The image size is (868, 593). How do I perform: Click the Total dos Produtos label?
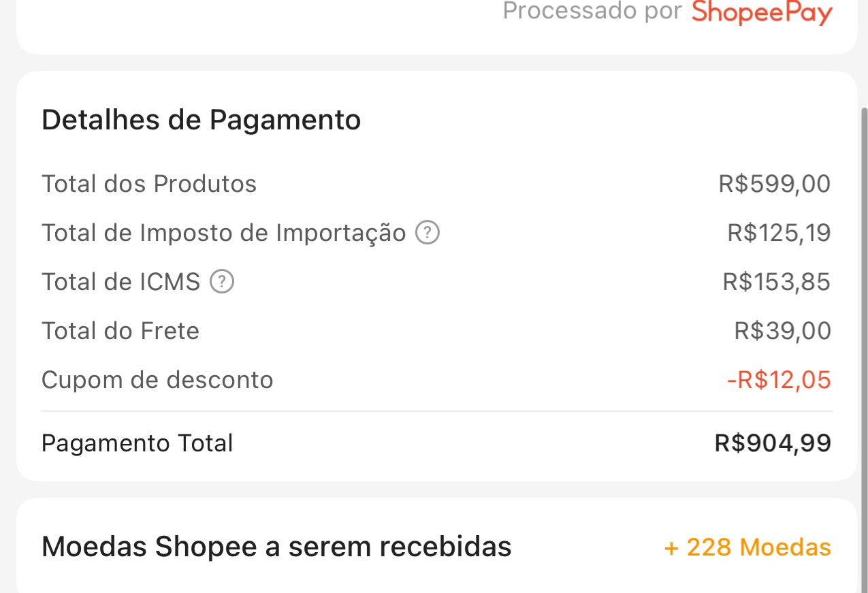tap(149, 184)
